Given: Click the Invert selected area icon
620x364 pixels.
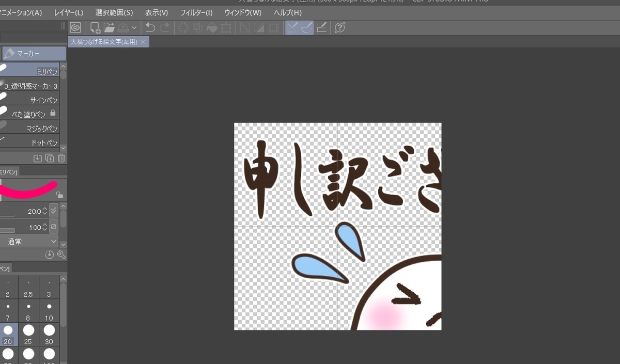Looking at the screenshot, I should tap(259, 27).
